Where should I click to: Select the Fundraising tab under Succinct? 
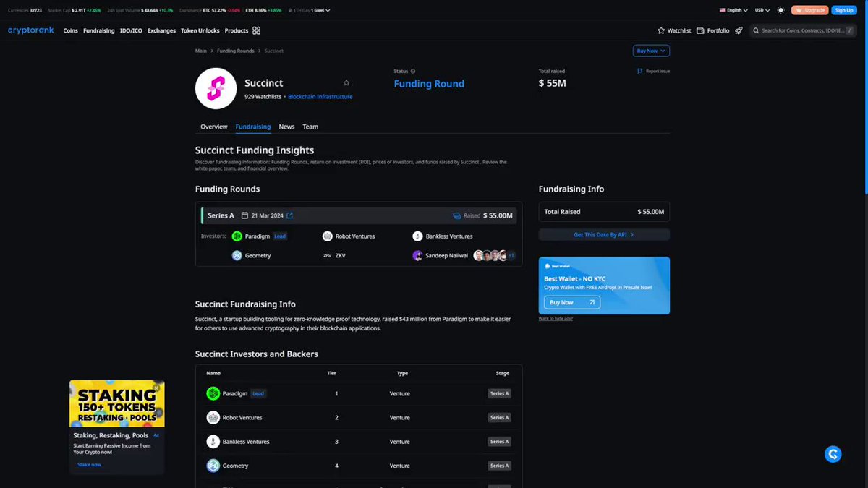pyautogui.click(x=253, y=127)
